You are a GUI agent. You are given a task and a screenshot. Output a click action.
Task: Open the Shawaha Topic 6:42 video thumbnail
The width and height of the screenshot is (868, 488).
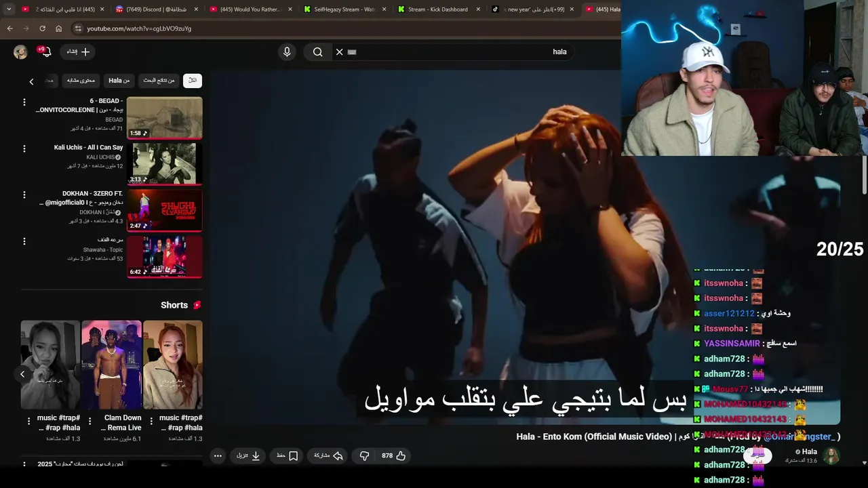[x=165, y=257]
